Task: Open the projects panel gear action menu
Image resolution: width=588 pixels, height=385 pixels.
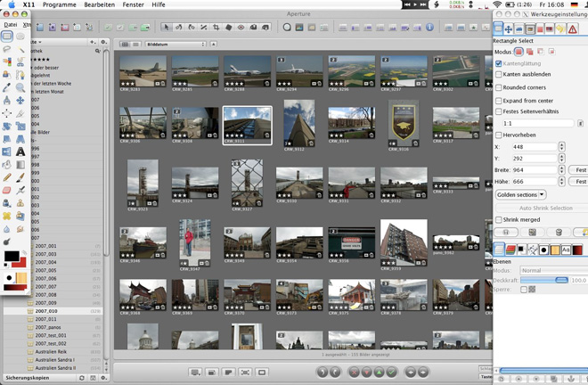Action: 104,42
